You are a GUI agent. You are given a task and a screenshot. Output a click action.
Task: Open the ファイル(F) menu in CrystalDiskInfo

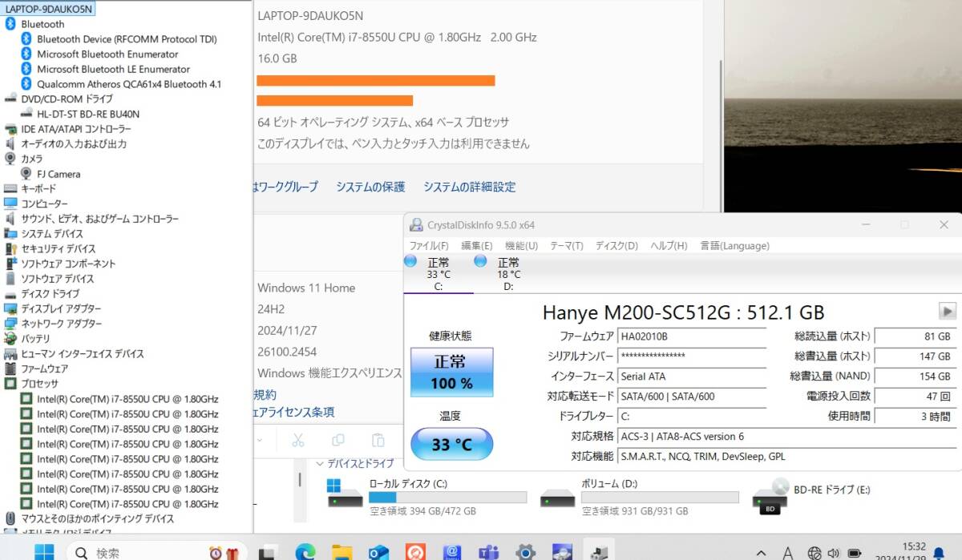click(427, 246)
